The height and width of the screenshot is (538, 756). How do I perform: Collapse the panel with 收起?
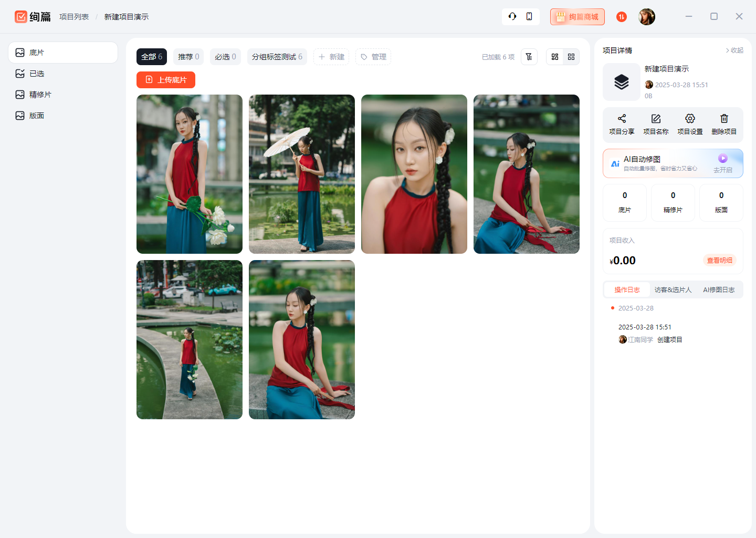(x=734, y=50)
